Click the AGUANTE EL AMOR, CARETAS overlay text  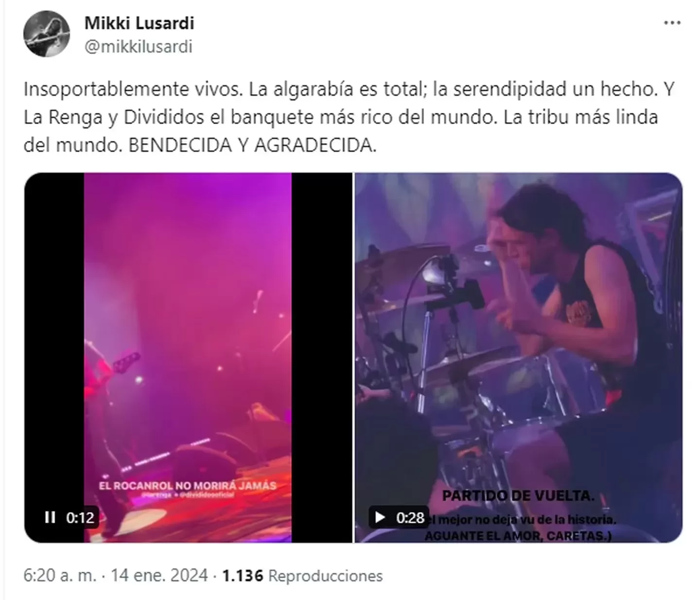point(518,536)
